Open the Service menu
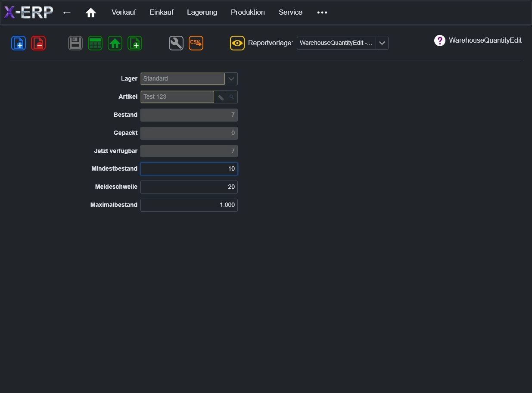The image size is (532, 393). point(290,12)
